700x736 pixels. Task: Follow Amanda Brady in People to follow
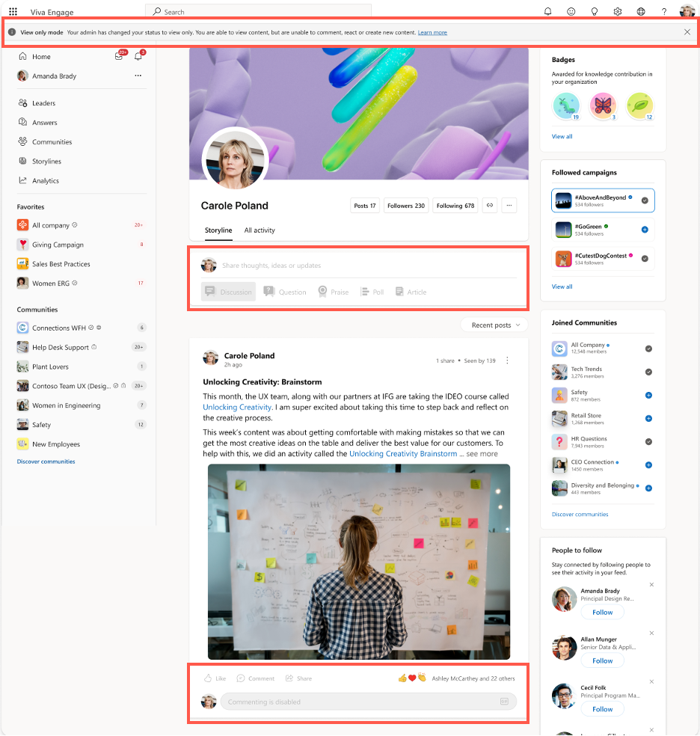point(603,612)
